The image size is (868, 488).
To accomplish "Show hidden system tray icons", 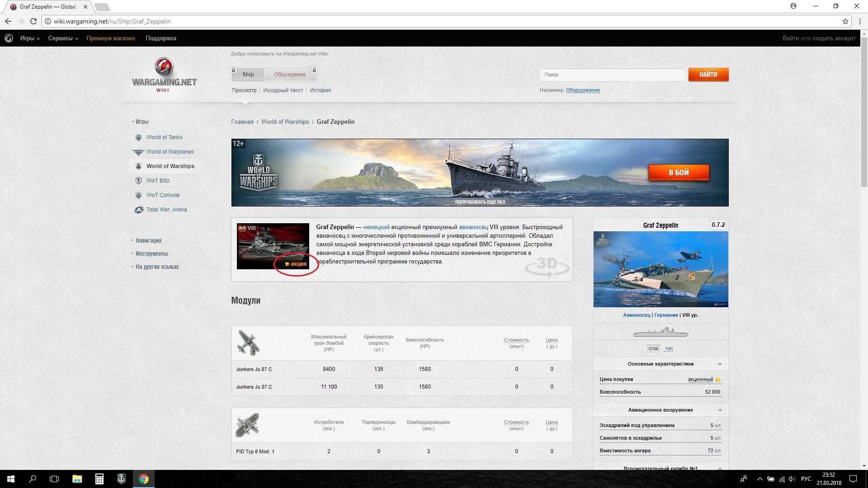I will 759,479.
